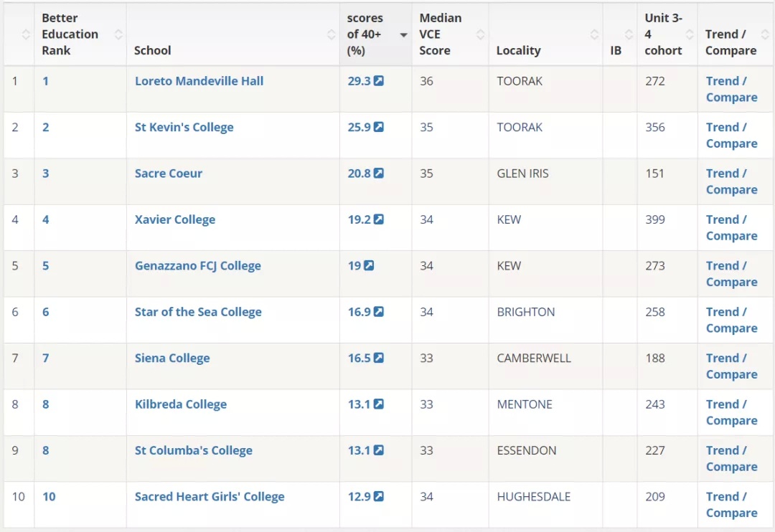This screenshot has height=532, width=775.
Task: Click Better Education Rank 2 link
Action: [x=45, y=128]
